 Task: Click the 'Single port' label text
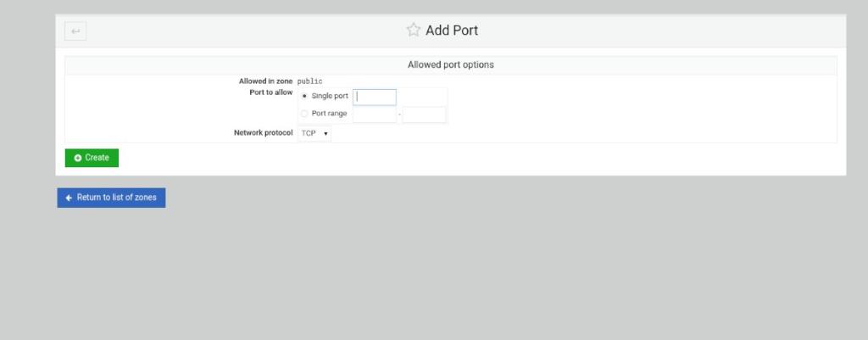coord(330,97)
